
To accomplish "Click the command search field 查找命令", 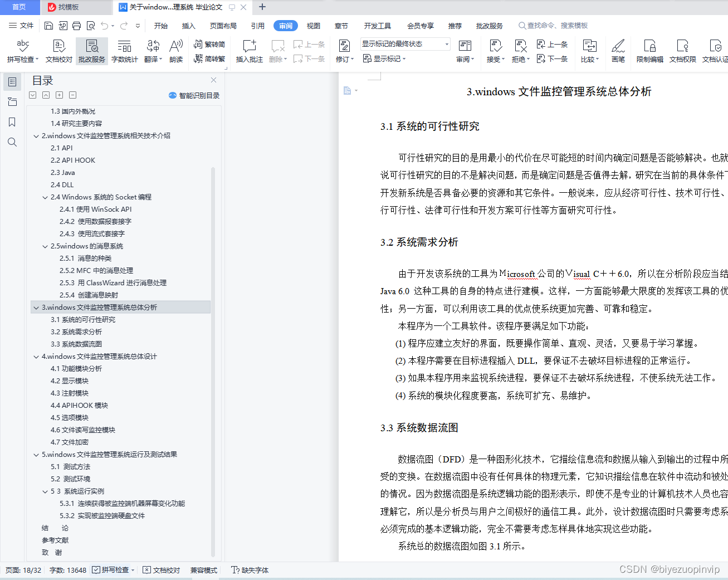I will pos(553,26).
